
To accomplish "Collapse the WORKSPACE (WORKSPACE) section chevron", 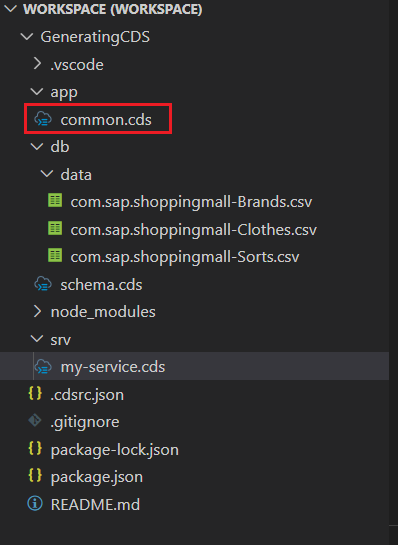I will tap(11, 9).
